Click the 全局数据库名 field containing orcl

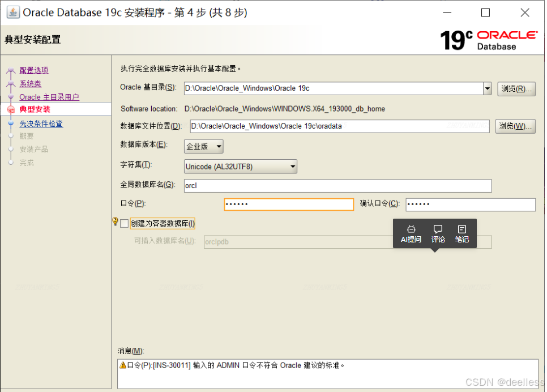tap(337, 185)
